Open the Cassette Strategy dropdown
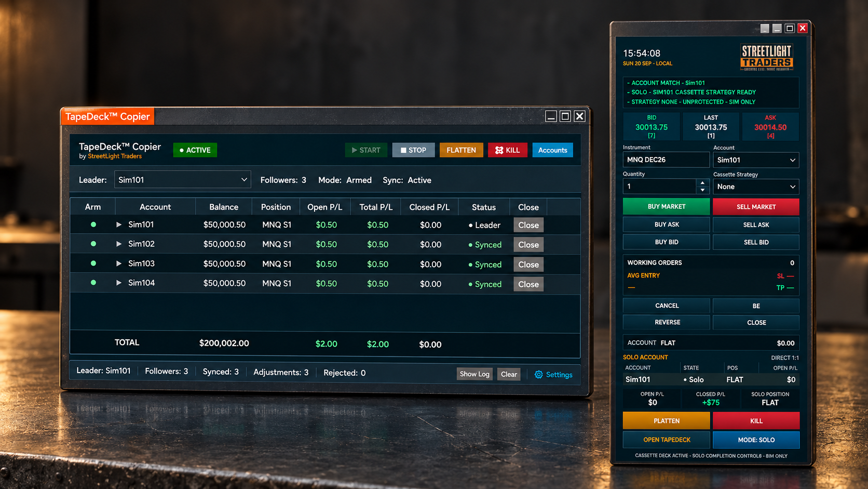 pyautogui.click(x=756, y=187)
